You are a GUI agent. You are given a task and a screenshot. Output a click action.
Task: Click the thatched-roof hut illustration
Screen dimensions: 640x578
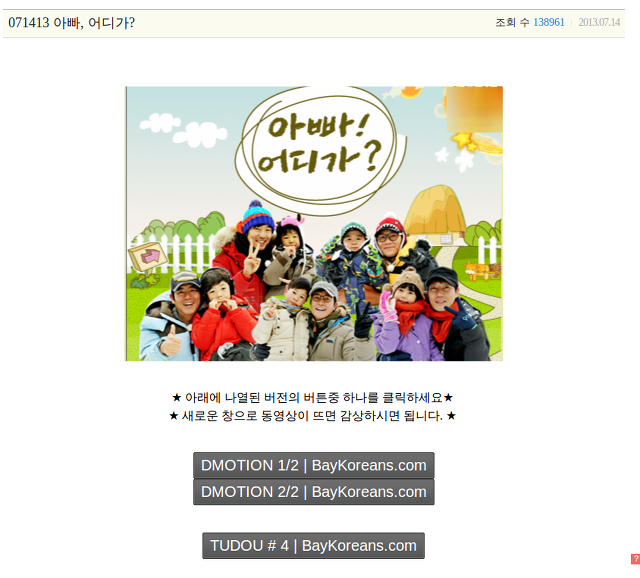pos(435,213)
